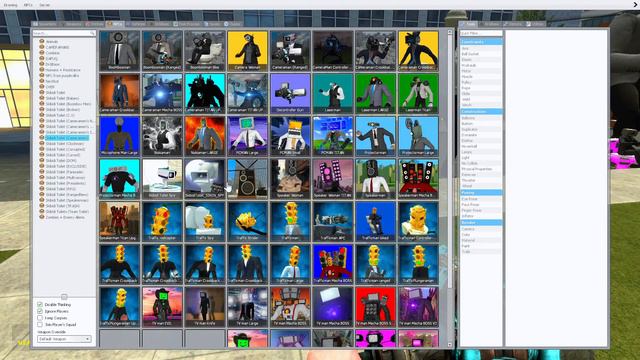Spawn the PCMAN TITAN NPC
The height and width of the screenshot is (360, 640).
(x=333, y=136)
